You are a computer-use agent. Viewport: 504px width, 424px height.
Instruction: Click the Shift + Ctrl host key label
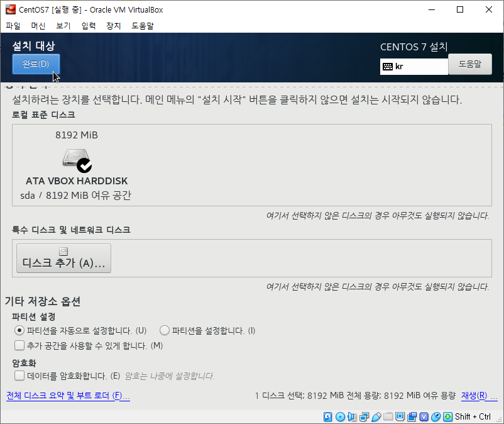click(473, 416)
